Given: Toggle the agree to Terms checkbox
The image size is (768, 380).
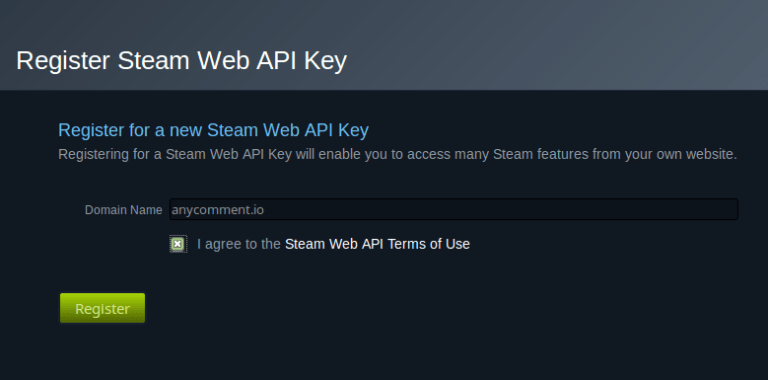Looking at the screenshot, I should (178, 244).
